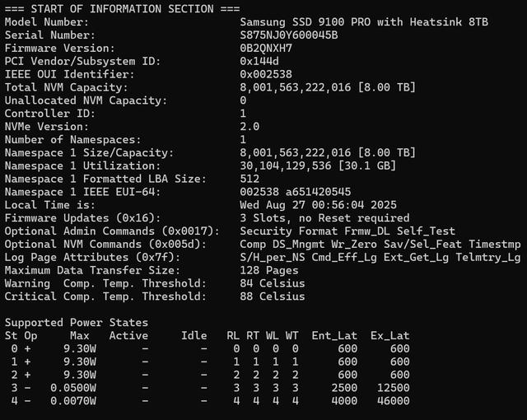Click the warning temperature threshold 84 Celsius
The height and width of the screenshot is (420, 527).
click(x=273, y=283)
